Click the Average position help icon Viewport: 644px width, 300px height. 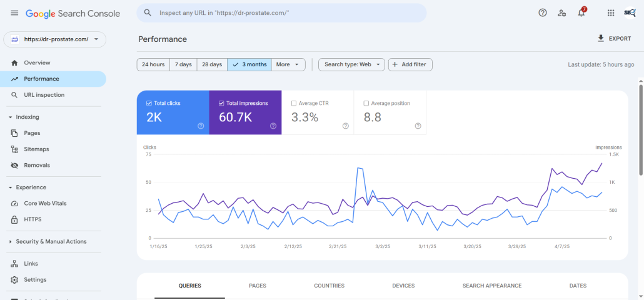tap(418, 126)
